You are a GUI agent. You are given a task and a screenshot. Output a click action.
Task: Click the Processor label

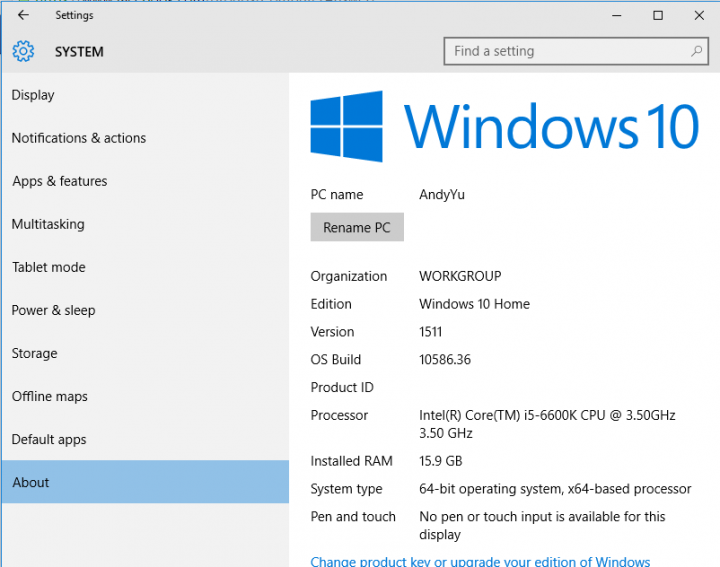coord(339,415)
